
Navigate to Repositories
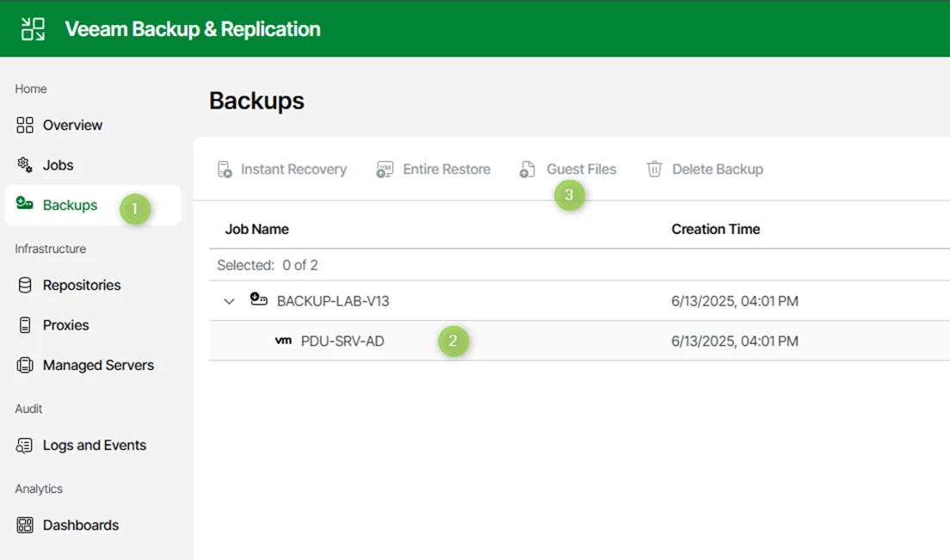pyautogui.click(x=82, y=285)
